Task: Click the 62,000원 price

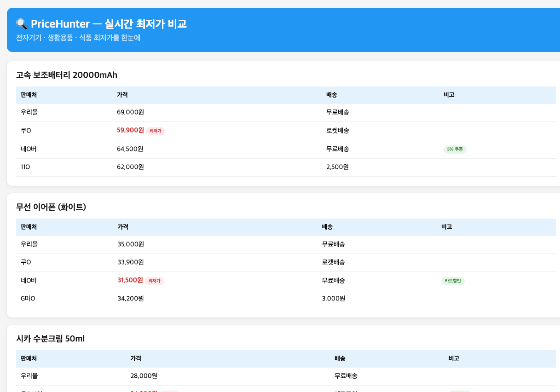Action: [x=131, y=167]
